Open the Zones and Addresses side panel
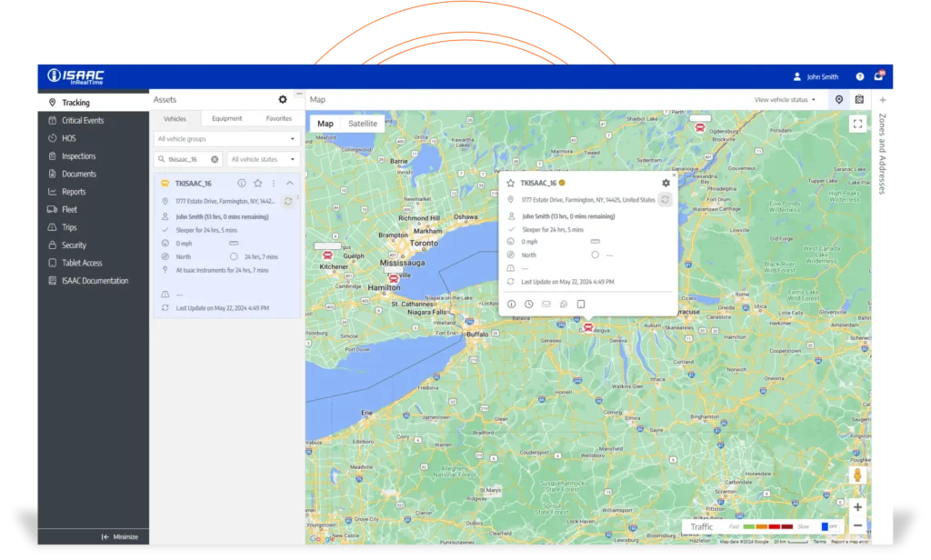This screenshot has height=560, width=931. point(882,154)
